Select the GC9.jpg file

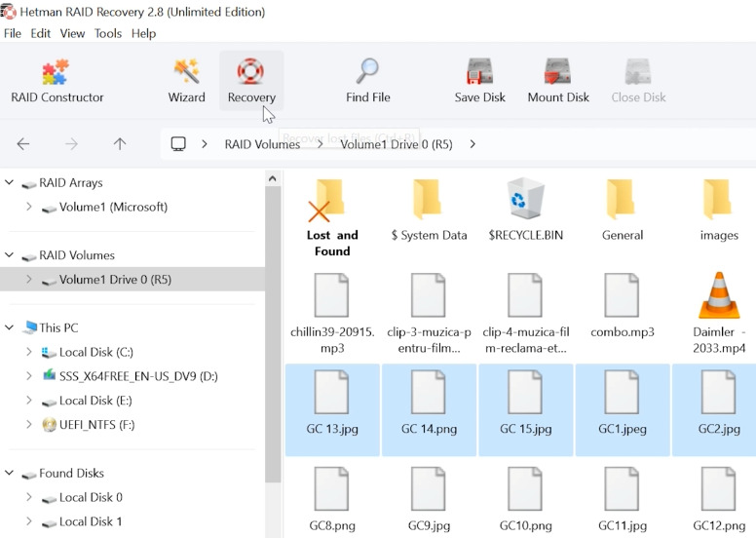click(429, 499)
